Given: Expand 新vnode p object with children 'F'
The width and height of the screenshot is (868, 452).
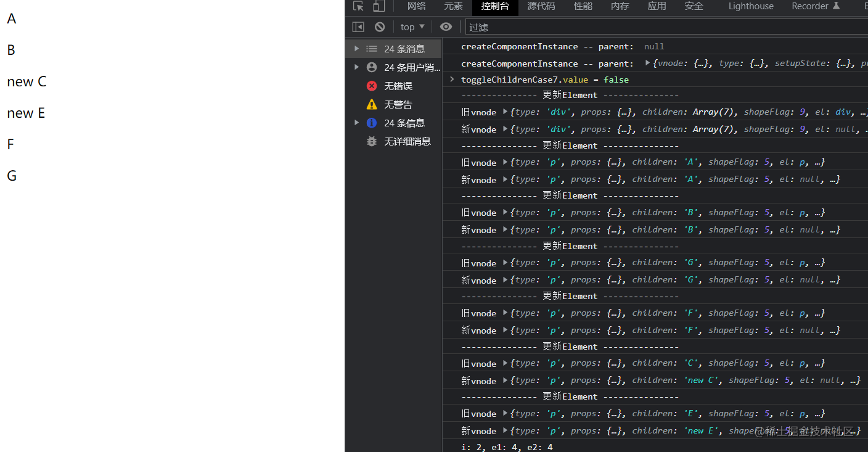Looking at the screenshot, I should (506, 330).
